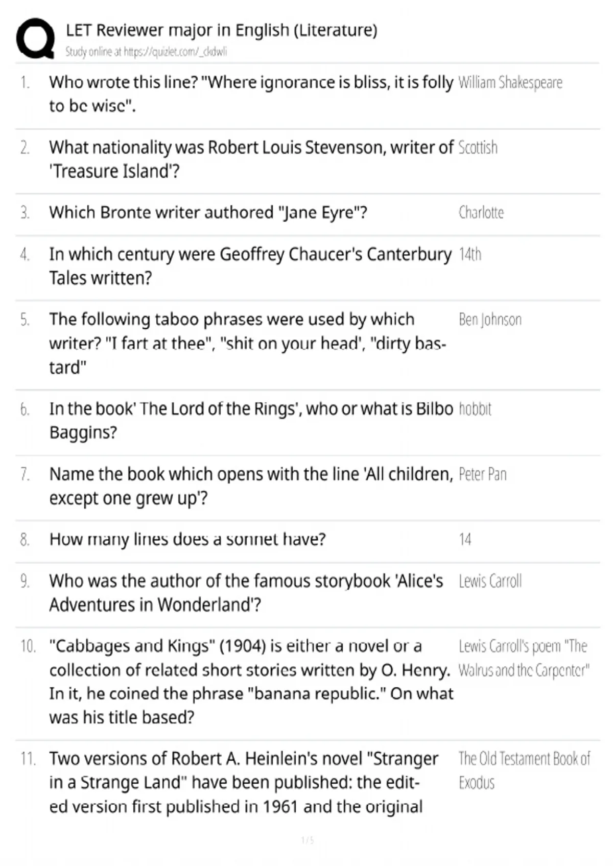Click the answer Charlotte
Screen dimensions: 613x868
coord(481,212)
